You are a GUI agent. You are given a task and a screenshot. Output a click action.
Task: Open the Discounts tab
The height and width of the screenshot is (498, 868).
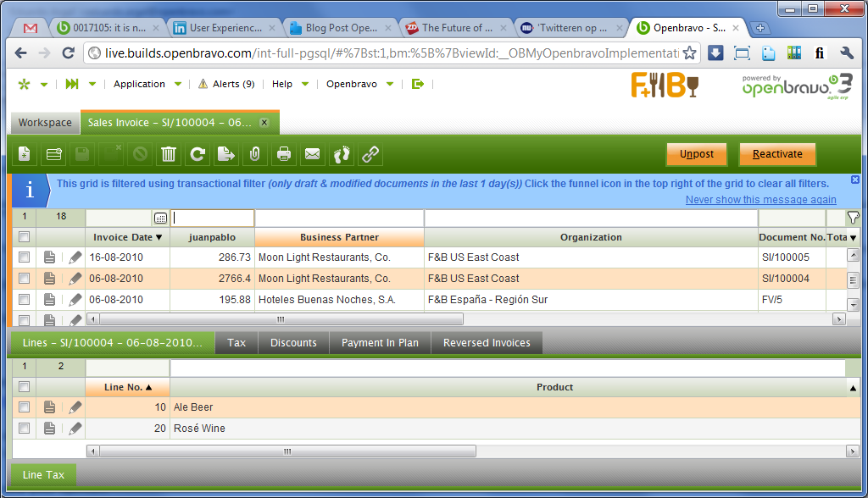pos(293,342)
